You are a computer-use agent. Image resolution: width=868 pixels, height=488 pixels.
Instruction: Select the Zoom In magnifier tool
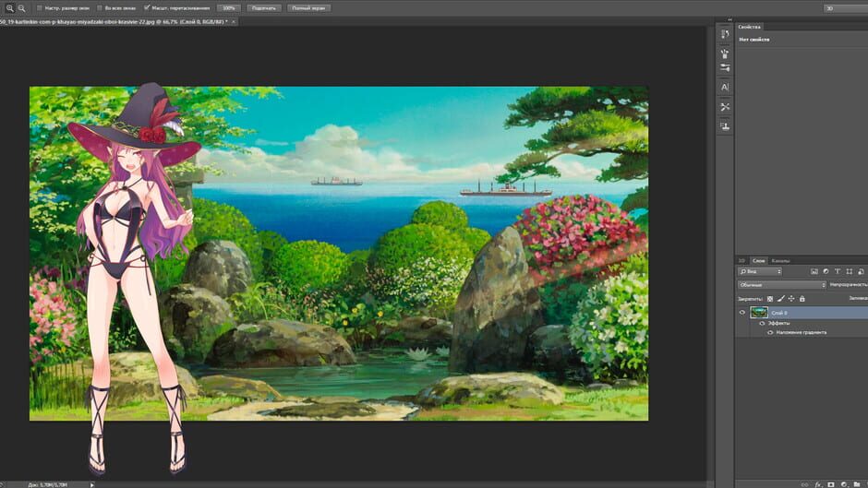click(9, 8)
